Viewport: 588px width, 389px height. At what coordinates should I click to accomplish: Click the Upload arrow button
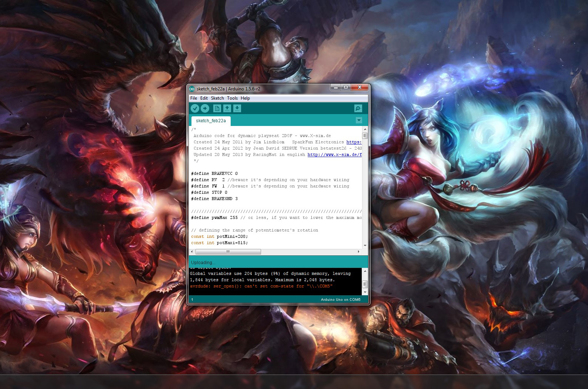tap(205, 108)
